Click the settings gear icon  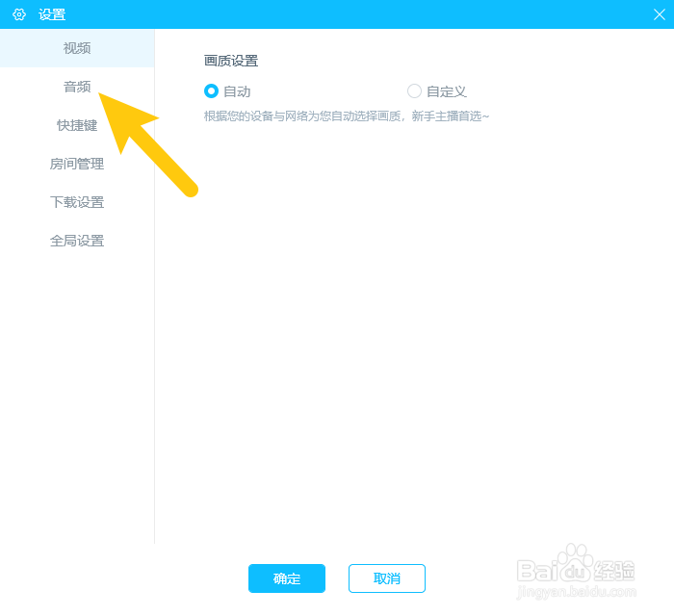point(19,14)
